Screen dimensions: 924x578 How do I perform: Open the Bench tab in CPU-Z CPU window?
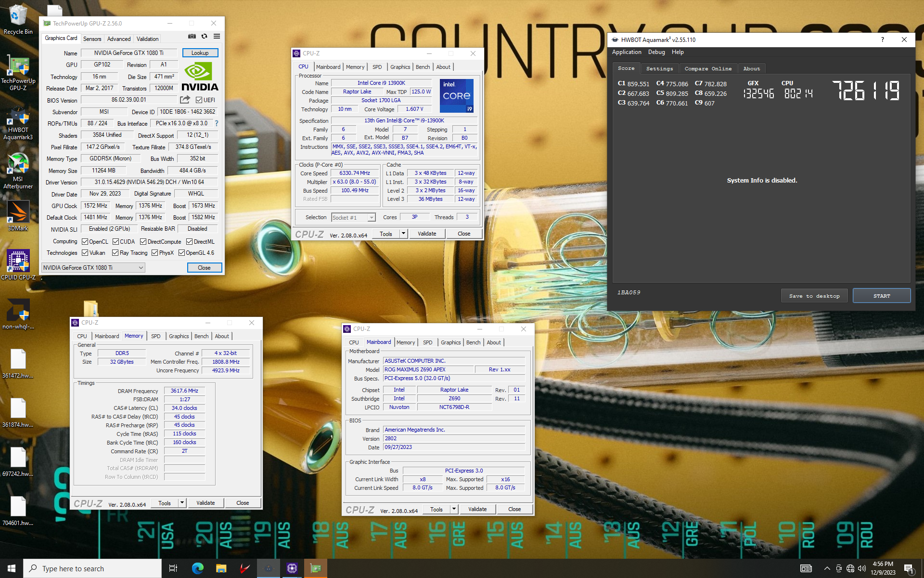point(423,67)
